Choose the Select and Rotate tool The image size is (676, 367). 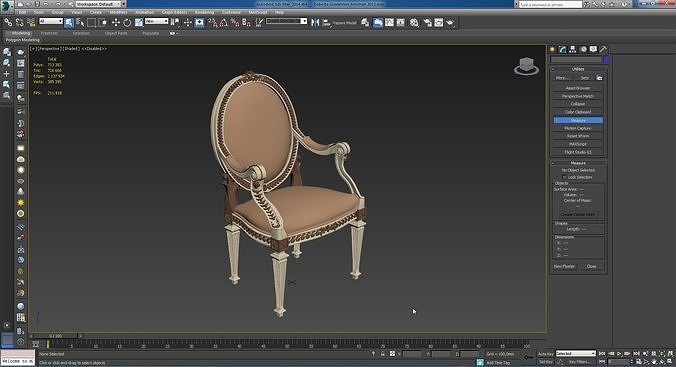click(127, 22)
